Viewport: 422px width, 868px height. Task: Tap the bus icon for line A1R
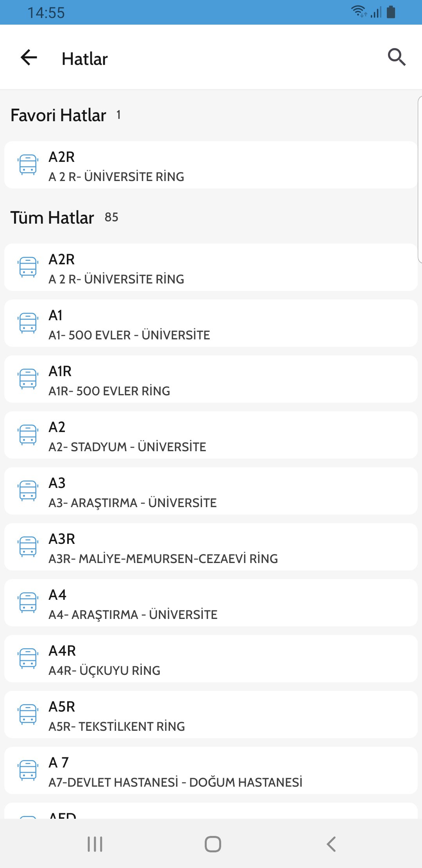point(28,379)
